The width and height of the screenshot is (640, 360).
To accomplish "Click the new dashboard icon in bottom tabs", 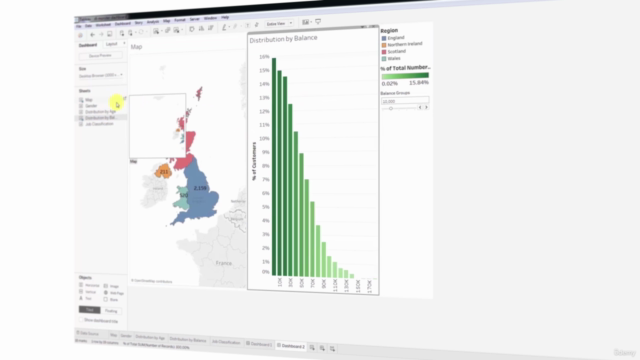I will click(x=322, y=348).
